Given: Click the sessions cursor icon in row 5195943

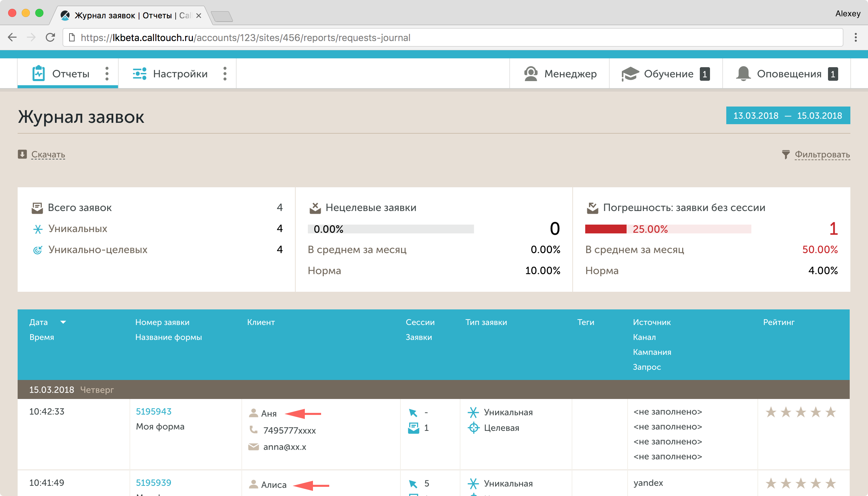Looking at the screenshot, I should pyautogui.click(x=413, y=413).
